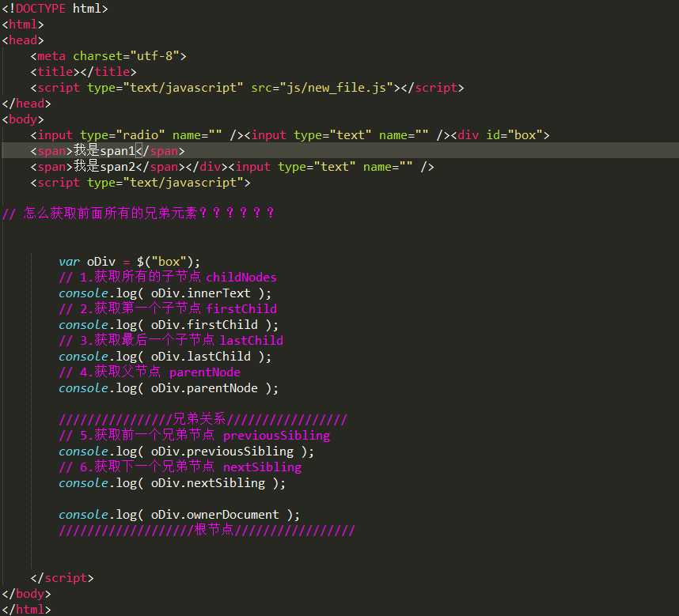
Task: Click the 我是span1 text
Action: point(104,150)
